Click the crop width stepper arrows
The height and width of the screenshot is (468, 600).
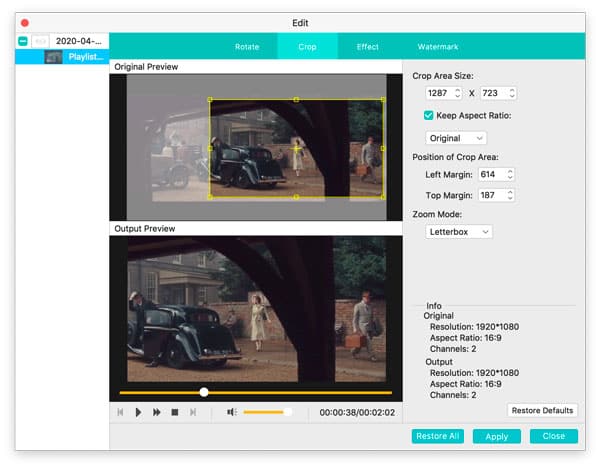[458, 93]
